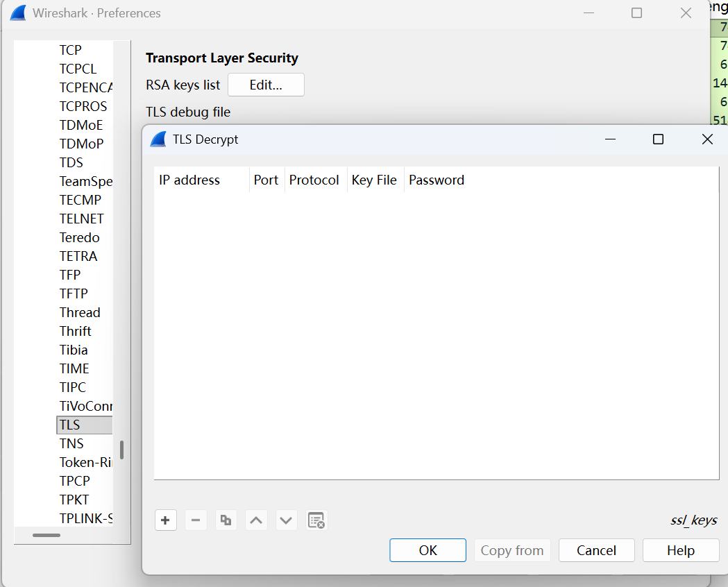
Task: Open the RSA keys list Edit button
Action: 266,85
